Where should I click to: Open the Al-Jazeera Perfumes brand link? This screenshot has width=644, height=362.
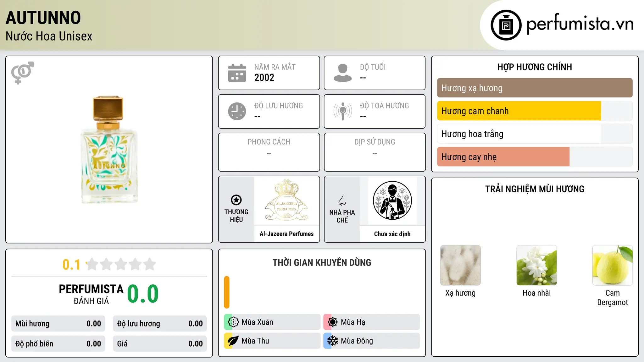(286, 234)
